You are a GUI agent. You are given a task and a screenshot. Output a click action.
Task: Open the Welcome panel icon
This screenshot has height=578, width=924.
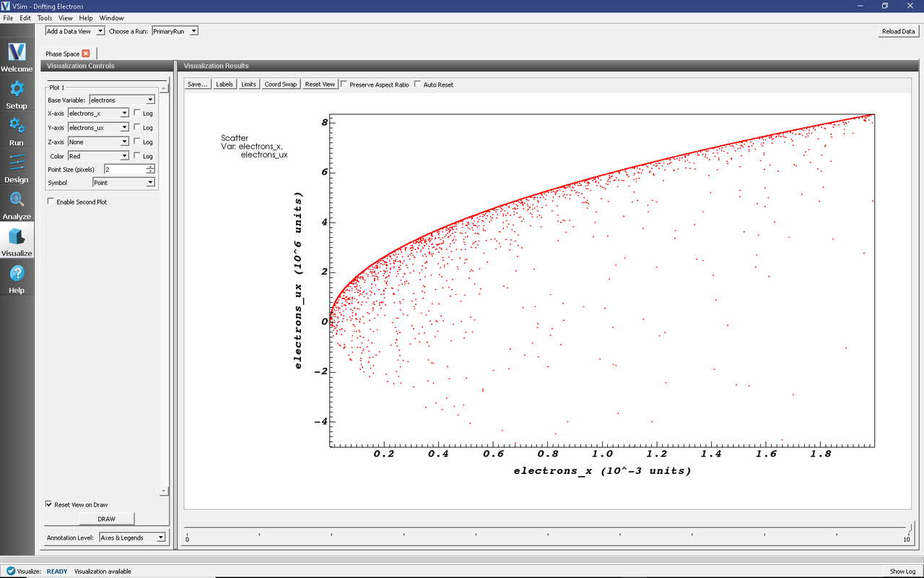coord(17,53)
